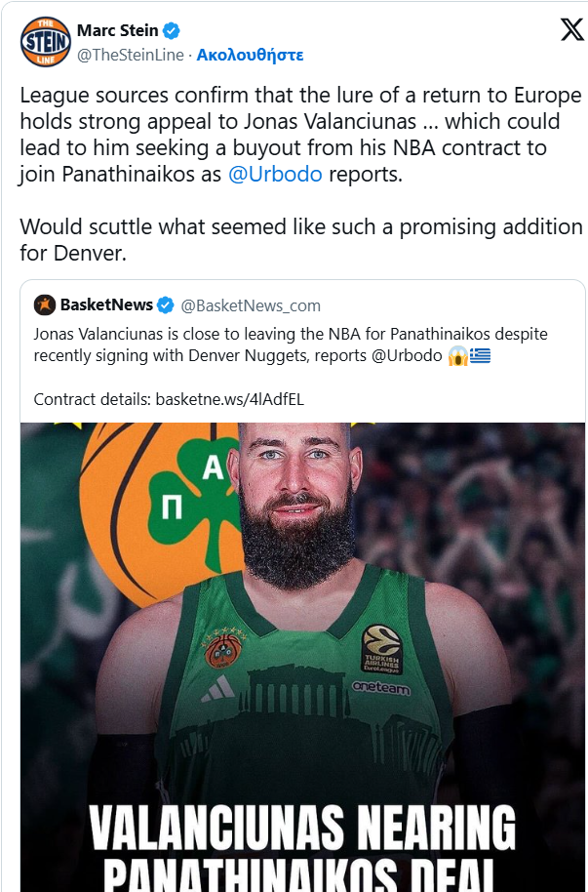Click the Greek flag emoji
This screenshot has height=892, width=588.
point(480,355)
